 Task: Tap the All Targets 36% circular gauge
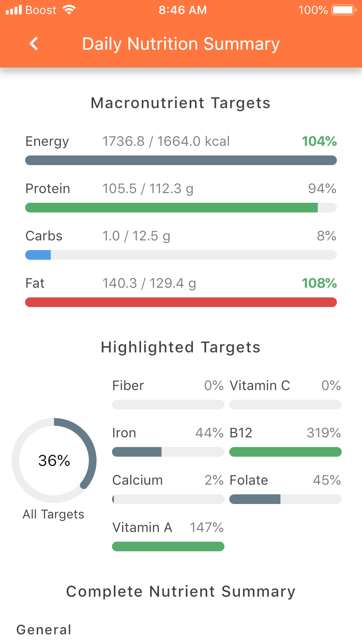pos(54,461)
